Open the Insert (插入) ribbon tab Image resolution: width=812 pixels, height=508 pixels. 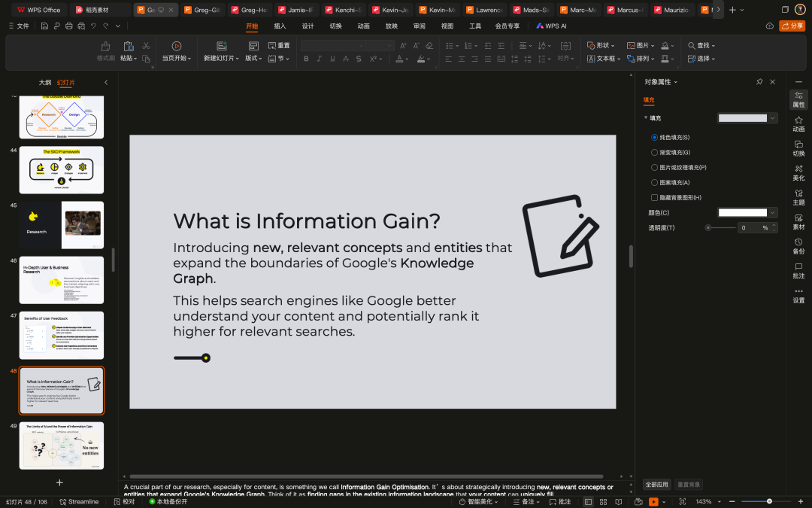[280, 26]
